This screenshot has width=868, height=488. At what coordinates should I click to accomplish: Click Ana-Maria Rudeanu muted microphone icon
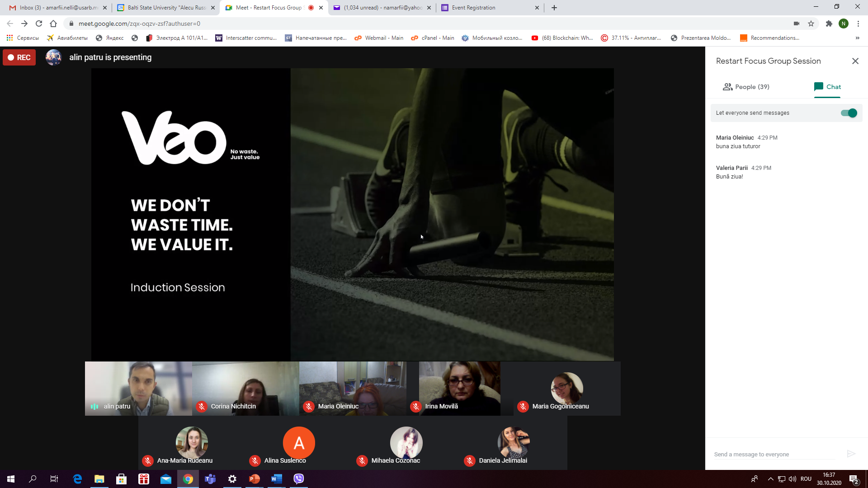pos(148,460)
